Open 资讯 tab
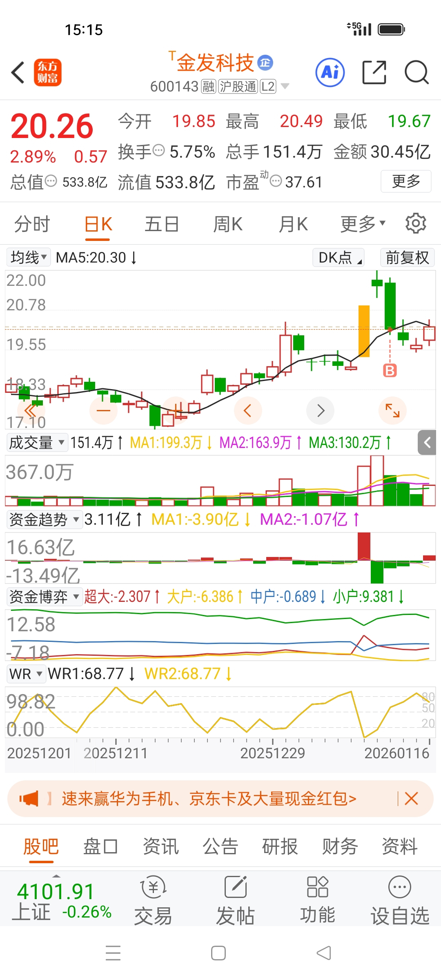 [x=161, y=846]
